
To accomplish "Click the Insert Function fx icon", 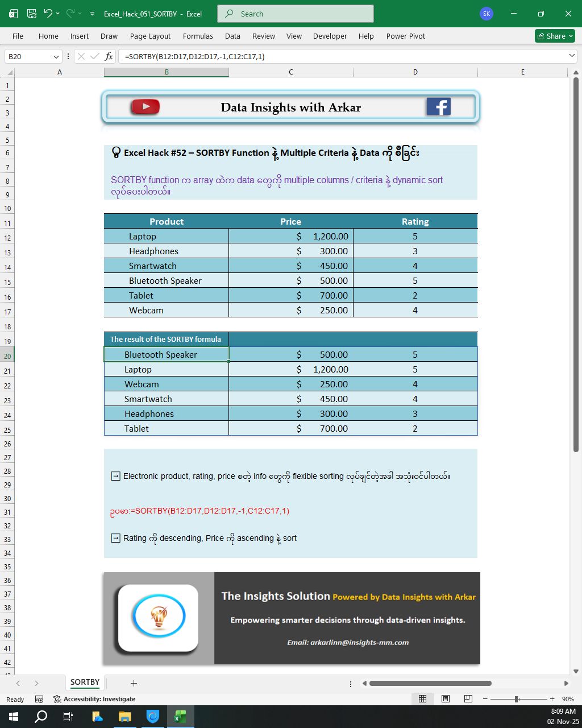I will 109,56.
